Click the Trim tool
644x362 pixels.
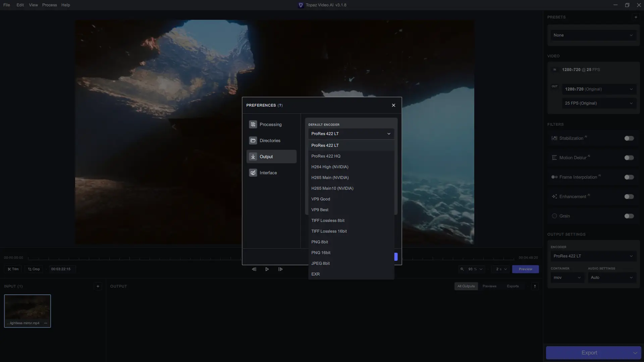coord(13,269)
